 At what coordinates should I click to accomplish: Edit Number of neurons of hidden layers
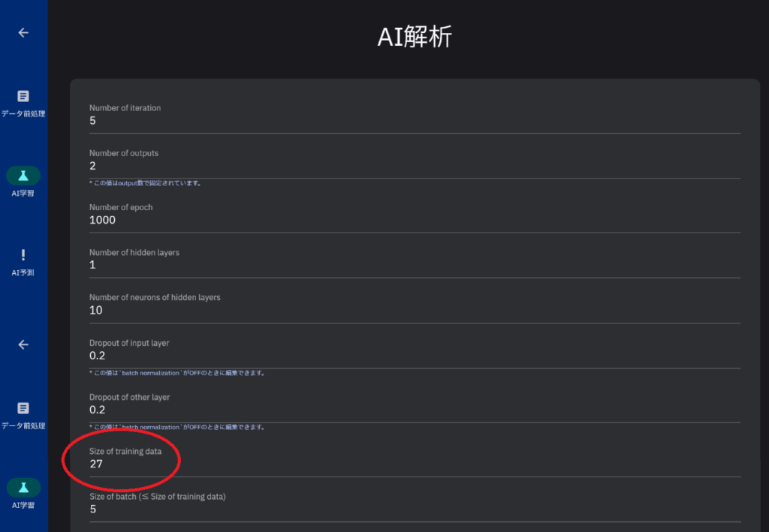pyautogui.click(x=415, y=305)
